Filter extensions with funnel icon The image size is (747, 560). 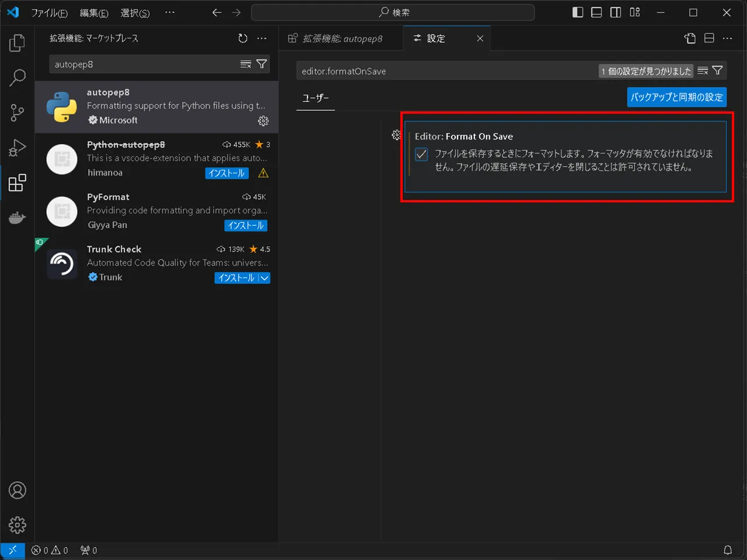[x=261, y=64]
